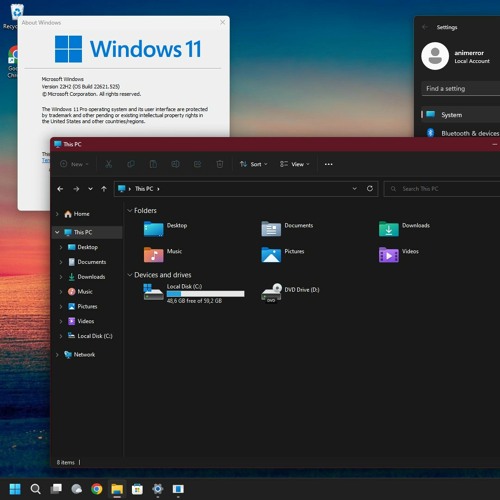The height and width of the screenshot is (500, 500).
Task: Collapse This PC in the navigation pane
Action: point(57,232)
